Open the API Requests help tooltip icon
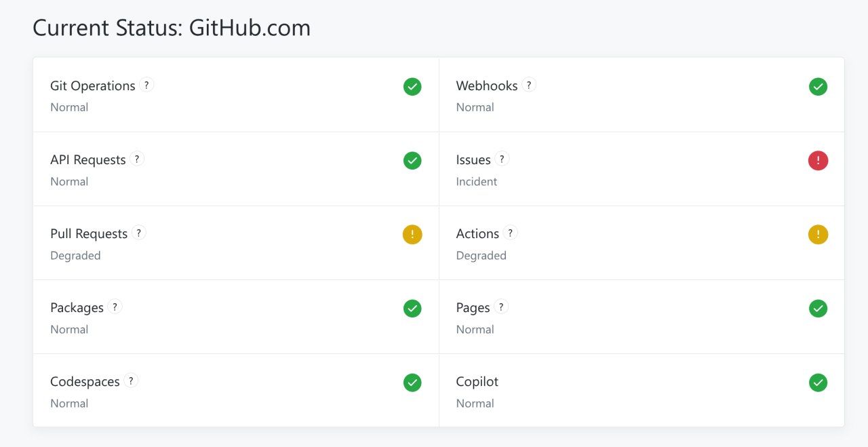 coord(137,159)
